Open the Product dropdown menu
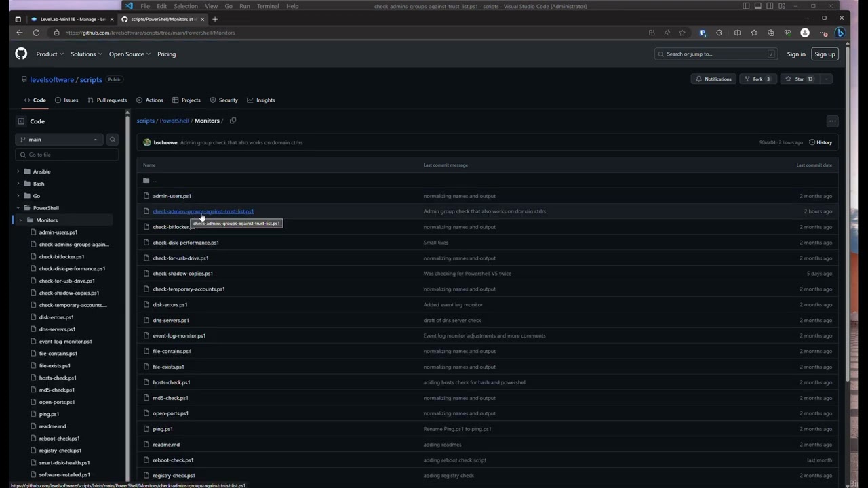868x488 pixels. tap(50, 54)
